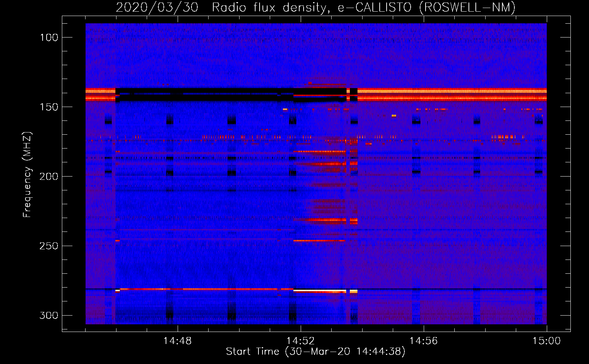Image resolution: width=589 pixels, height=364 pixels.
Task: Click the 15:00 time tick label
Action: click(546, 341)
